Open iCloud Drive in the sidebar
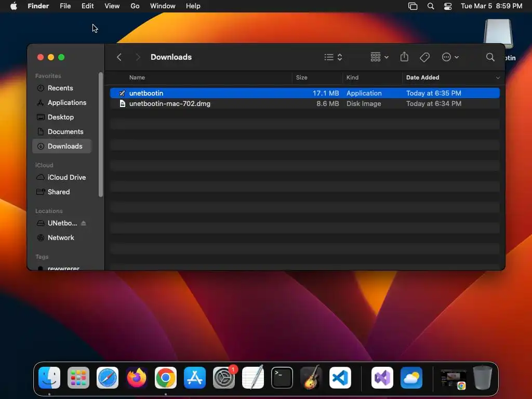This screenshot has width=532, height=399. coord(62,178)
